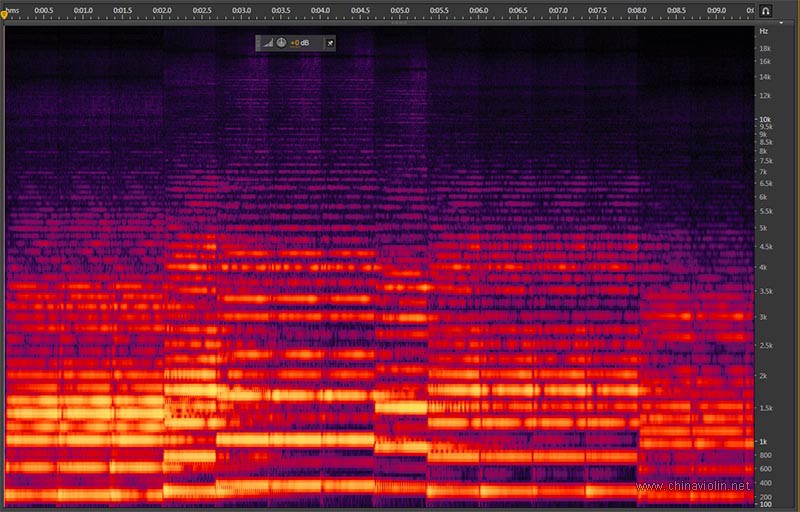Click the yellow playhead marker at timeline start

(x=4, y=14)
